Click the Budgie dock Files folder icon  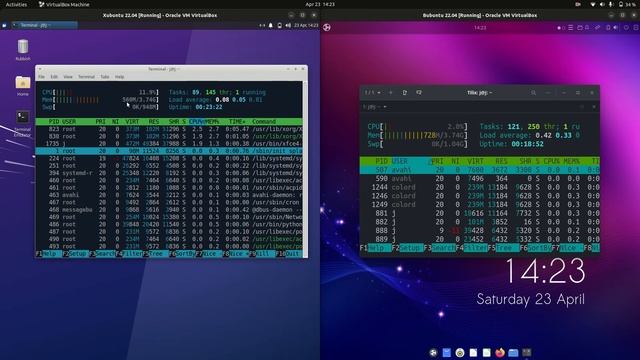click(x=513, y=352)
